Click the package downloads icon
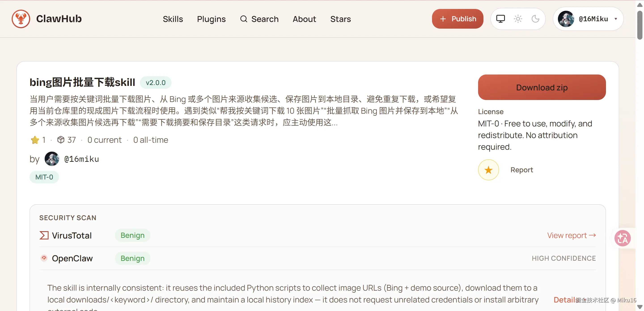The width and height of the screenshot is (644, 311). [x=61, y=140]
